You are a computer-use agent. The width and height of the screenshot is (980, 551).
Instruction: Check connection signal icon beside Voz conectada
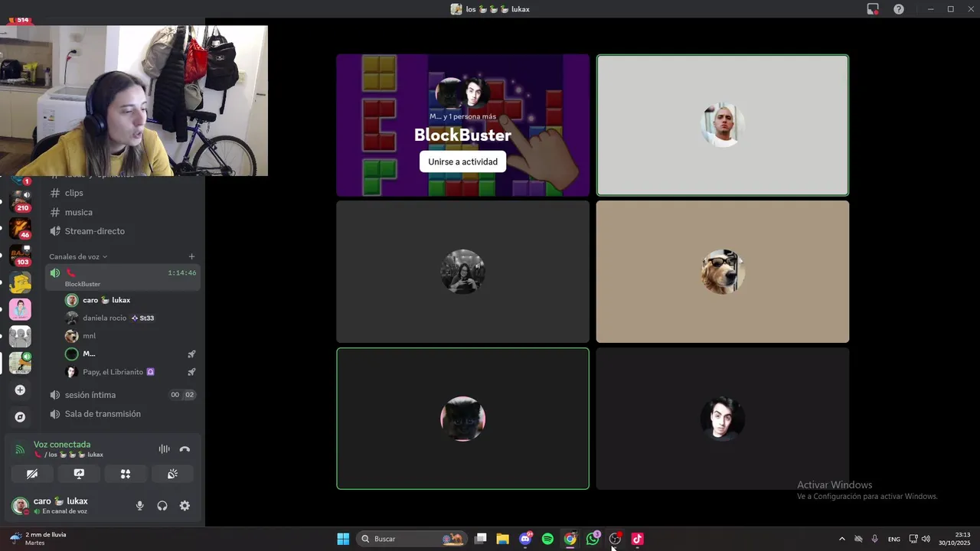20,449
